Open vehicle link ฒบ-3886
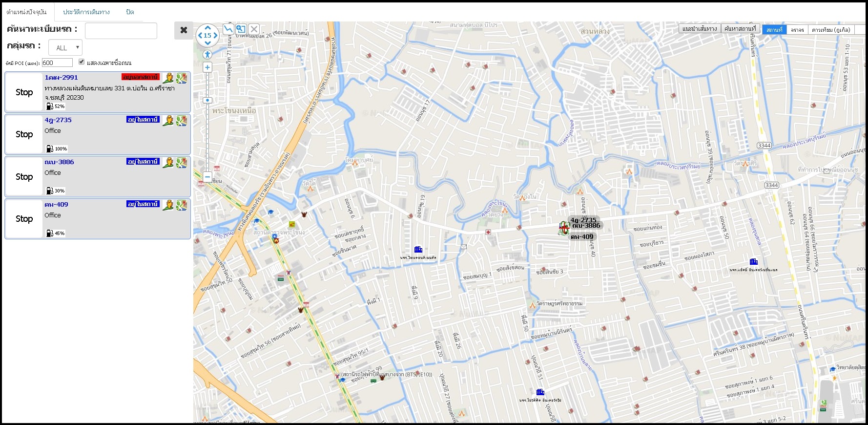Screen dimensions: 868x425 point(59,162)
